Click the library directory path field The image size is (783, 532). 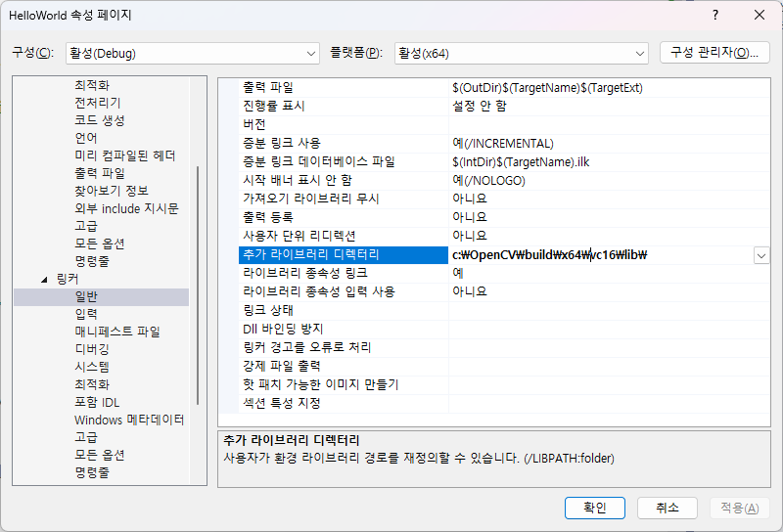coord(599,255)
